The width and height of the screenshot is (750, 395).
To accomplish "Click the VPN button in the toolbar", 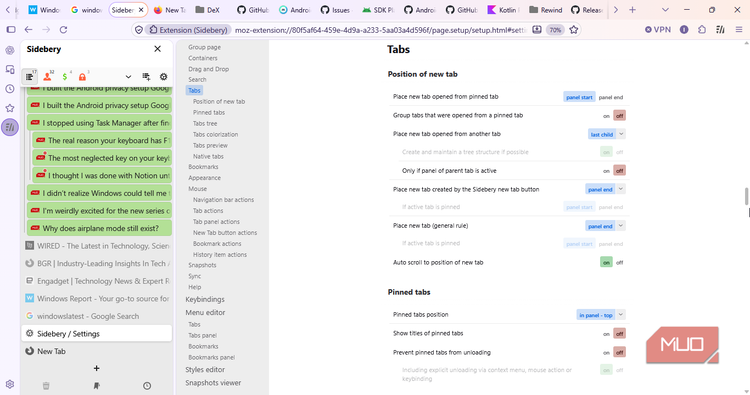I will [x=658, y=30].
